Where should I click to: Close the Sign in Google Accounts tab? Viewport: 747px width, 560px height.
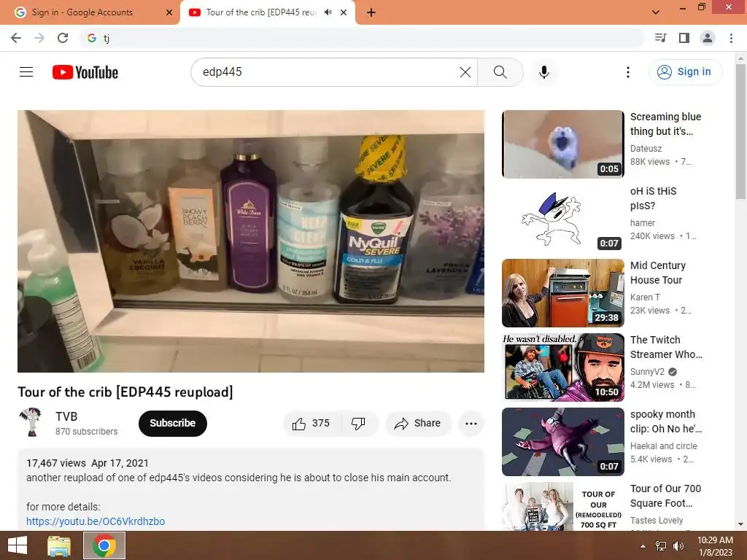click(169, 12)
